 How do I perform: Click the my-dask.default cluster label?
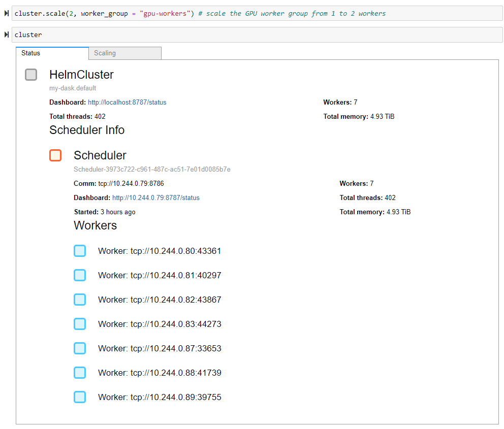point(73,88)
